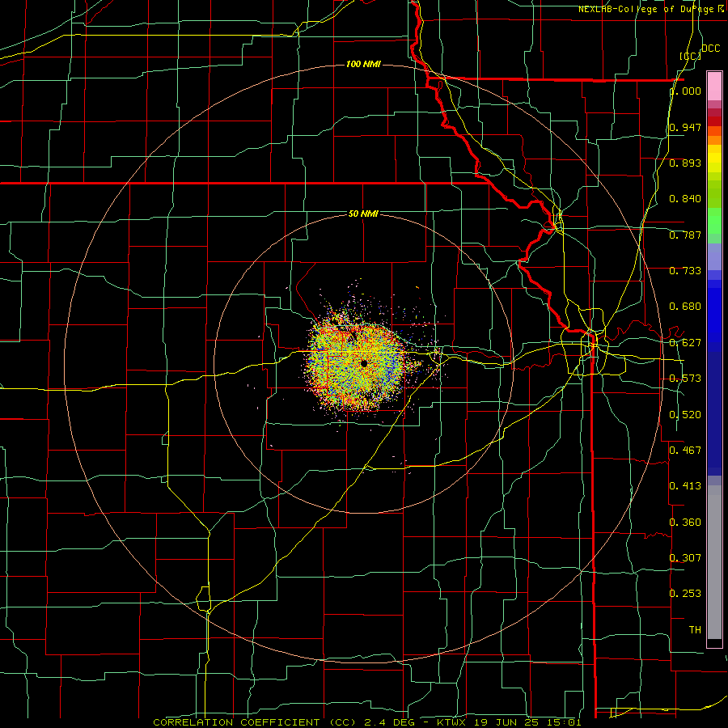The image size is (728, 728).
Task: Select the dark red color bar segment
Action: (714, 121)
